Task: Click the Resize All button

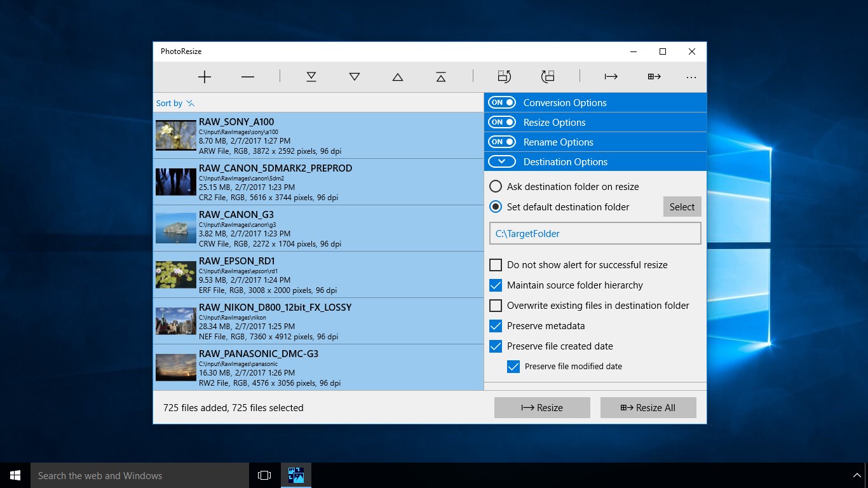Action: pos(648,407)
